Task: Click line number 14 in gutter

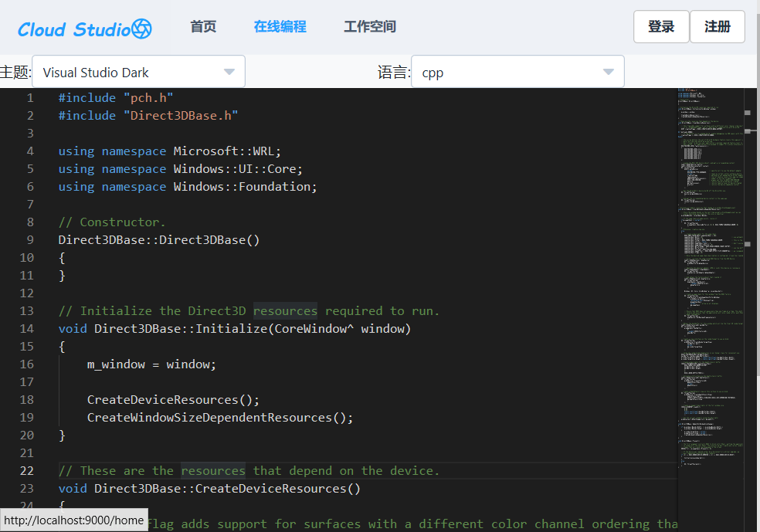Action: (27, 328)
